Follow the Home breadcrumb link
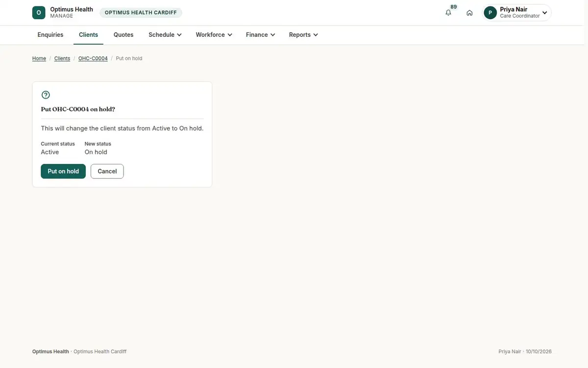This screenshot has width=588, height=368. click(39, 58)
